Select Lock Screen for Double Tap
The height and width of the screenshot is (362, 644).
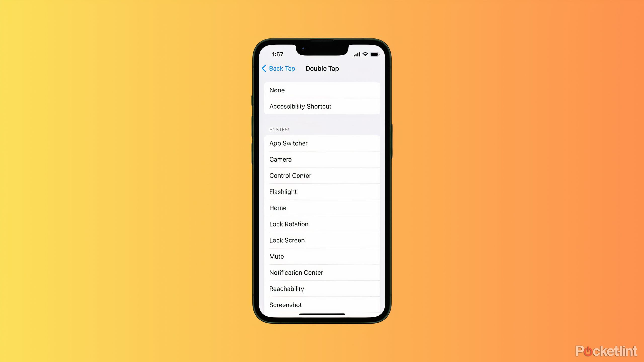[321, 240]
